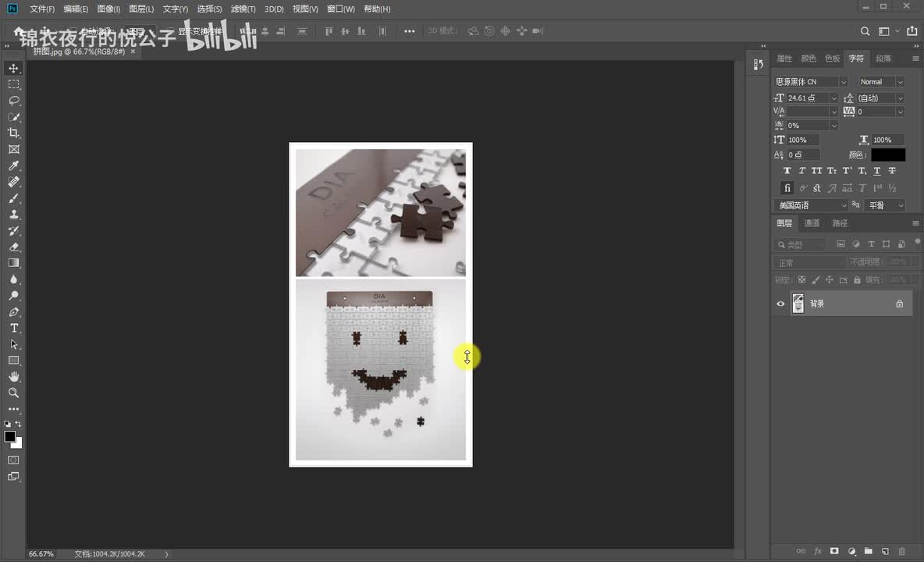Select the Clone Stamp tool

coord(13,215)
